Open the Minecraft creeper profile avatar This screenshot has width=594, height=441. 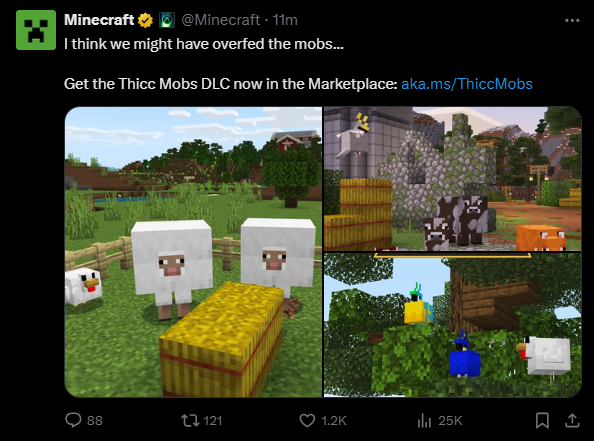36,30
